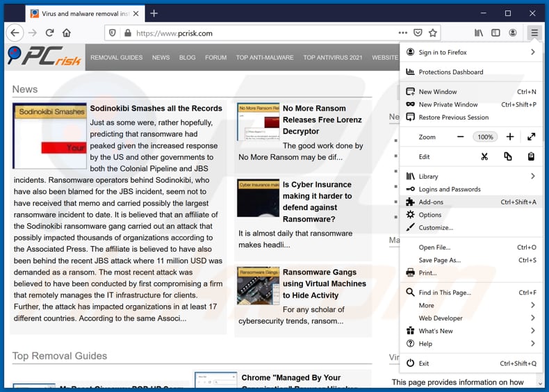Click scrollbar down arrow
The image size is (549, 392).
tap(540, 383)
